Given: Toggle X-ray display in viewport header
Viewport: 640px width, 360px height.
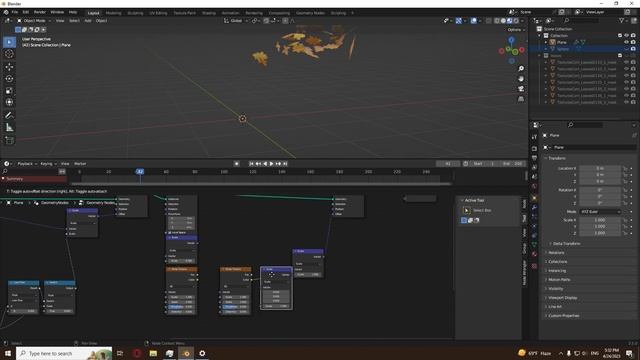Looking at the screenshot, I should coord(489,20).
